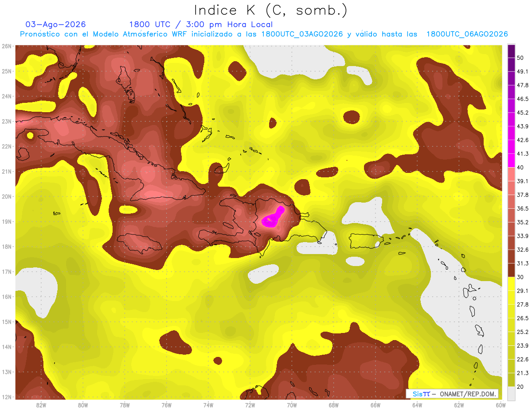Click the '24N' latitude label

(7, 96)
